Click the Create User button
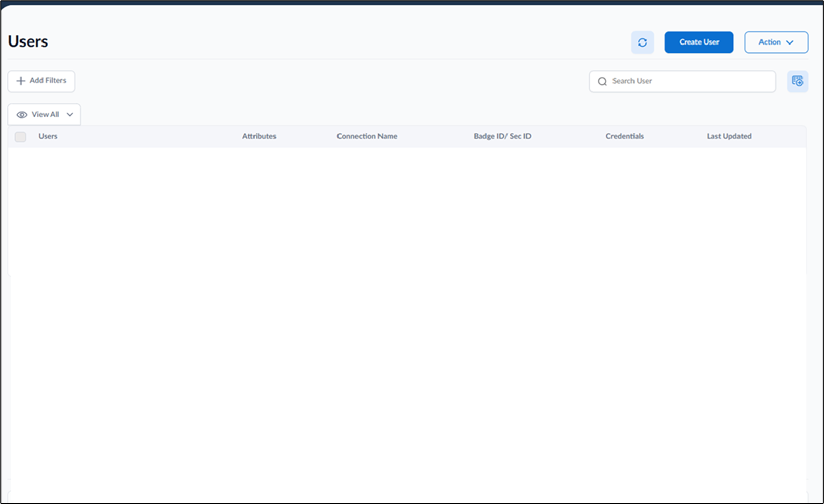This screenshot has width=824, height=504. tap(699, 42)
